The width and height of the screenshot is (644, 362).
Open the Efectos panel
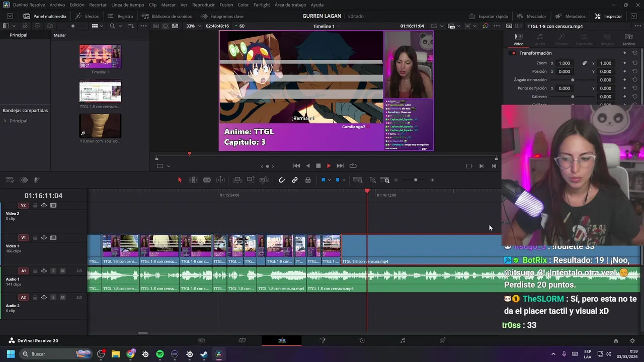click(87, 16)
